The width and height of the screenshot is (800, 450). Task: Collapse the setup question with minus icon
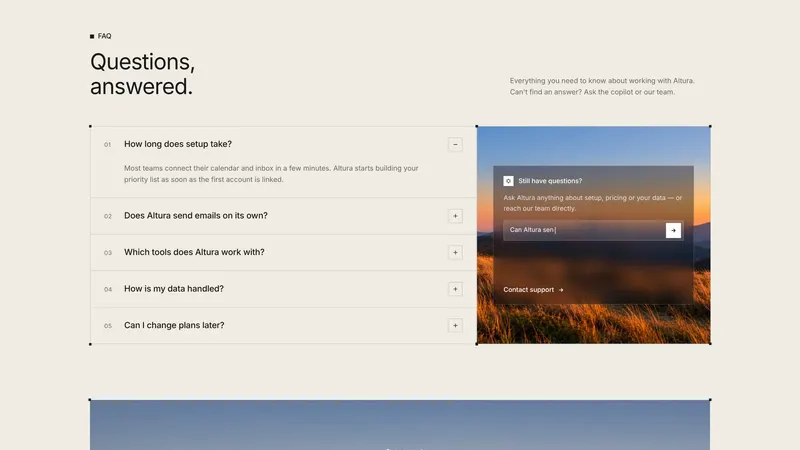(455, 144)
